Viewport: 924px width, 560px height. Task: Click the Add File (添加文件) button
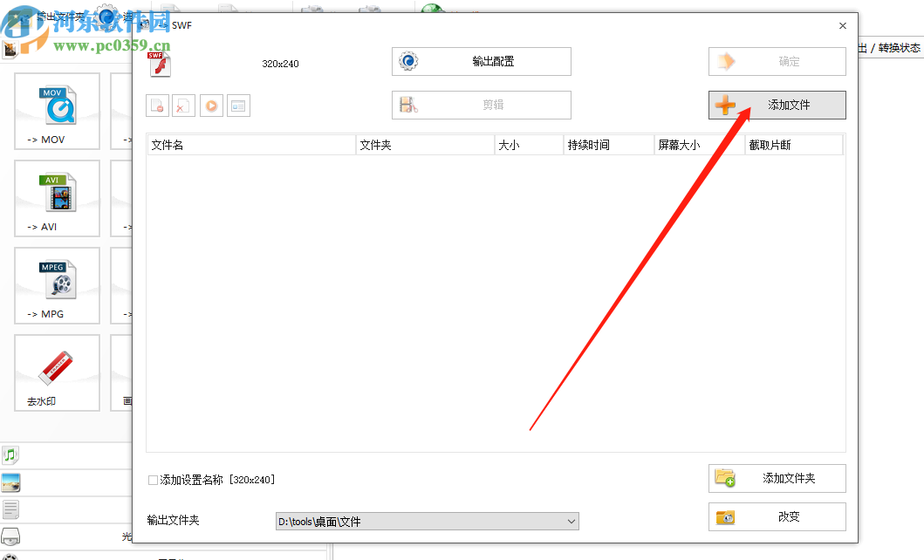point(777,105)
